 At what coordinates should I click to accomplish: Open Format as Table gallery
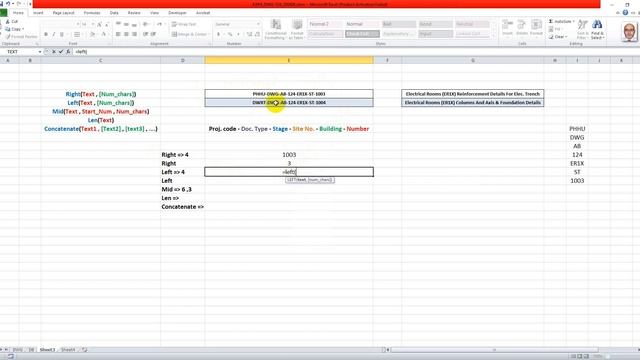(x=297, y=29)
